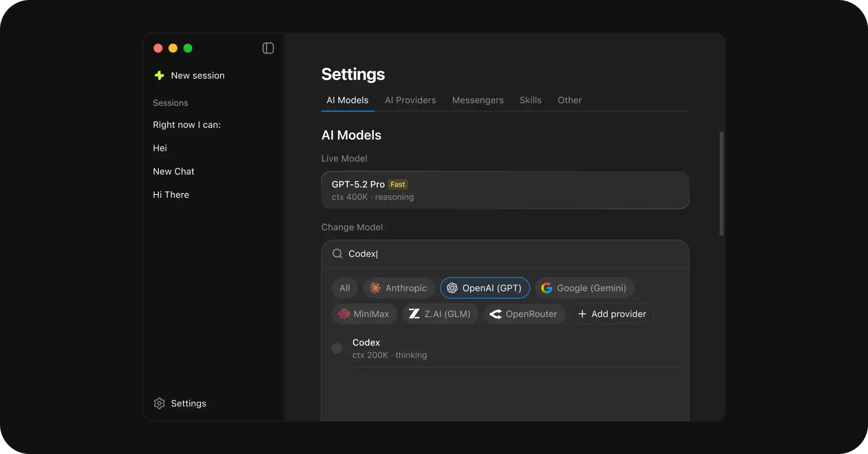The height and width of the screenshot is (454, 868).
Task: Filter models by OpenRouter
Action: [524, 314]
